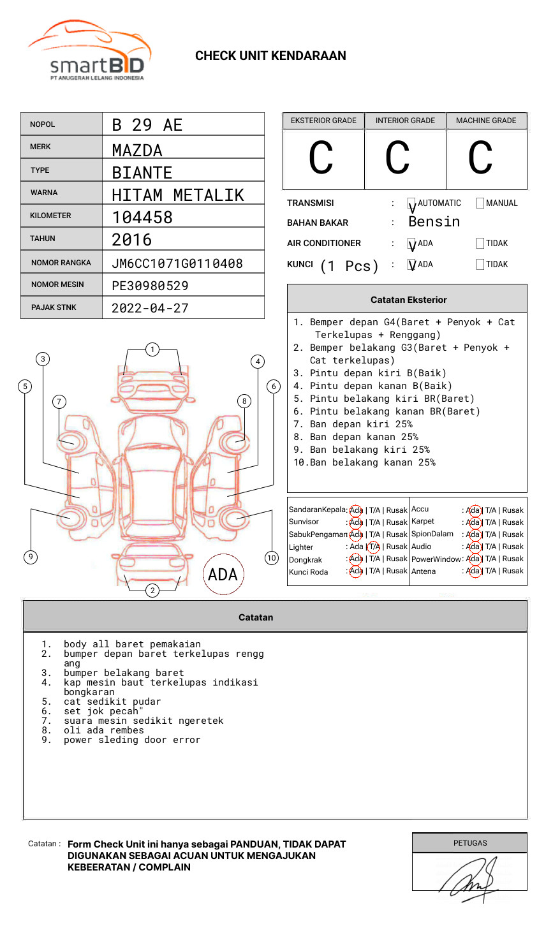This screenshot has height=926, width=560.
Task: Click the car body diagram illustration
Action: click(x=153, y=475)
